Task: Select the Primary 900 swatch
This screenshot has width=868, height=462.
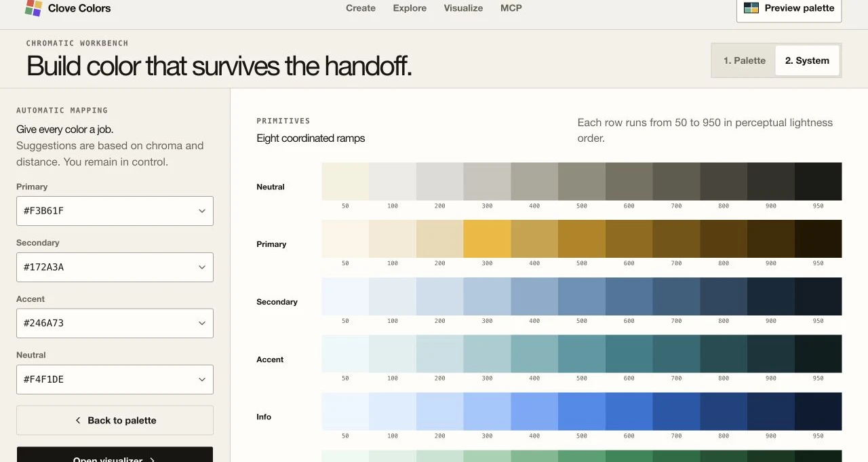Action: [771, 239]
